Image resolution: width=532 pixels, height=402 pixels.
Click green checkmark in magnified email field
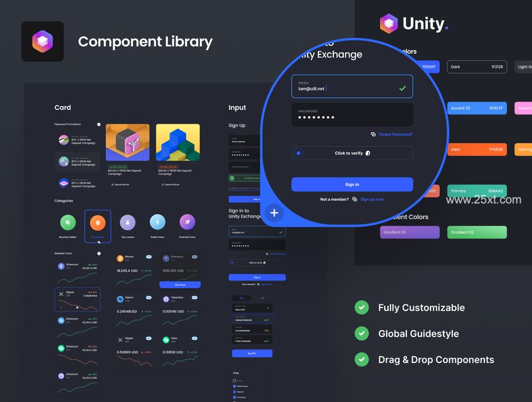(402, 88)
